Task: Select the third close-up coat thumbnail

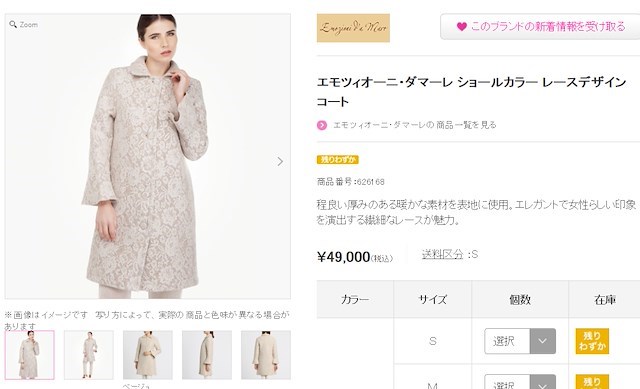Action: [x=148, y=355]
